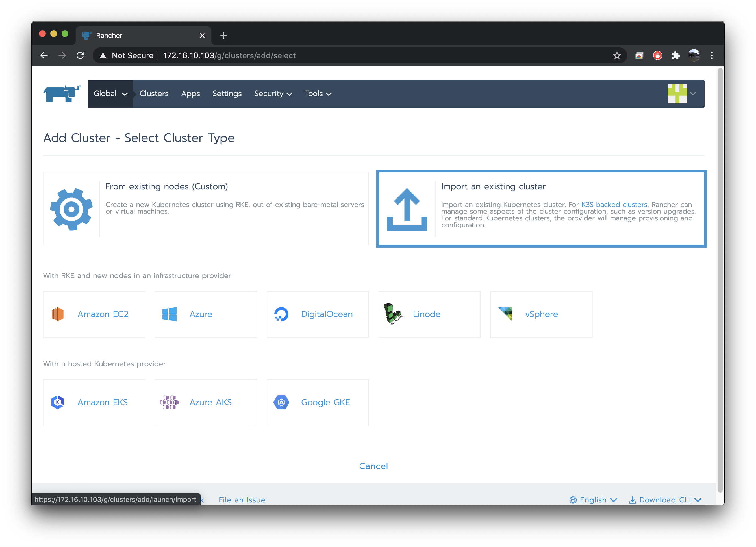The image size is (756, 547).
Task: Click the Amazon EC2 provider icon
Action: tap(57, 314)
